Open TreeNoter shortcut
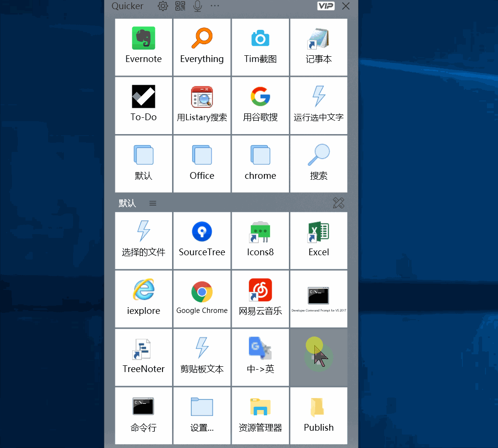 (x=143, y=357)
